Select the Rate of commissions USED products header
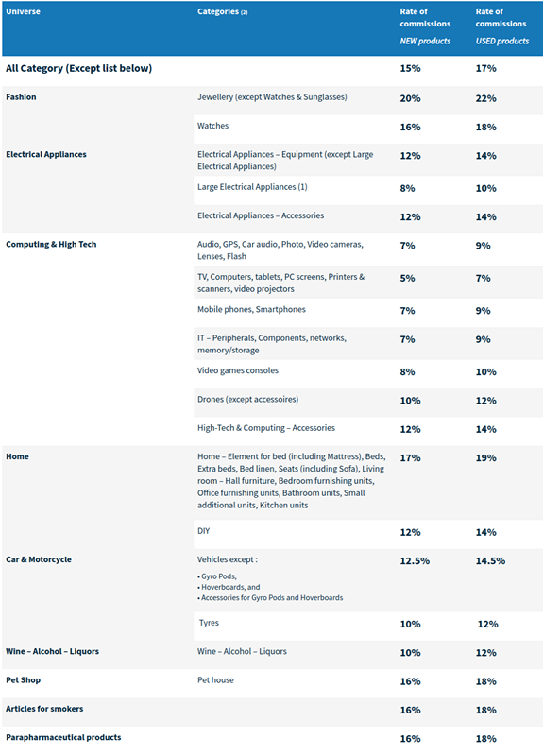 point(502,26)
